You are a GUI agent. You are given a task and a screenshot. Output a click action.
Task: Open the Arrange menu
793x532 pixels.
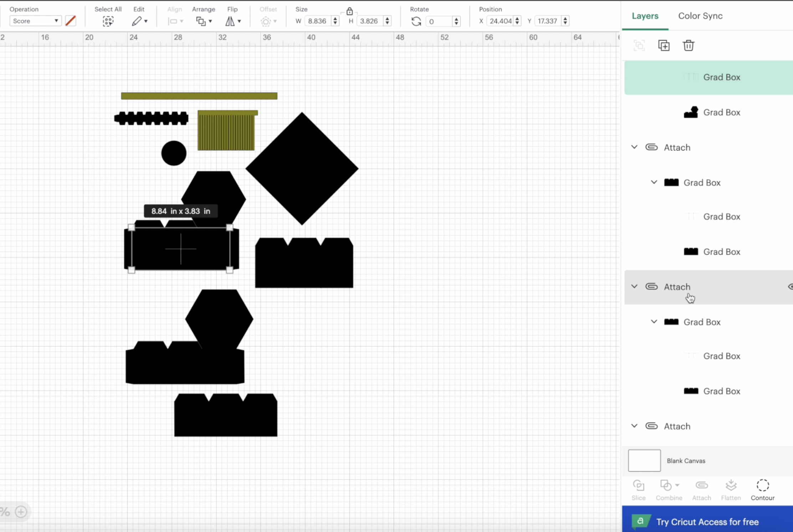(x=204, y=21)
